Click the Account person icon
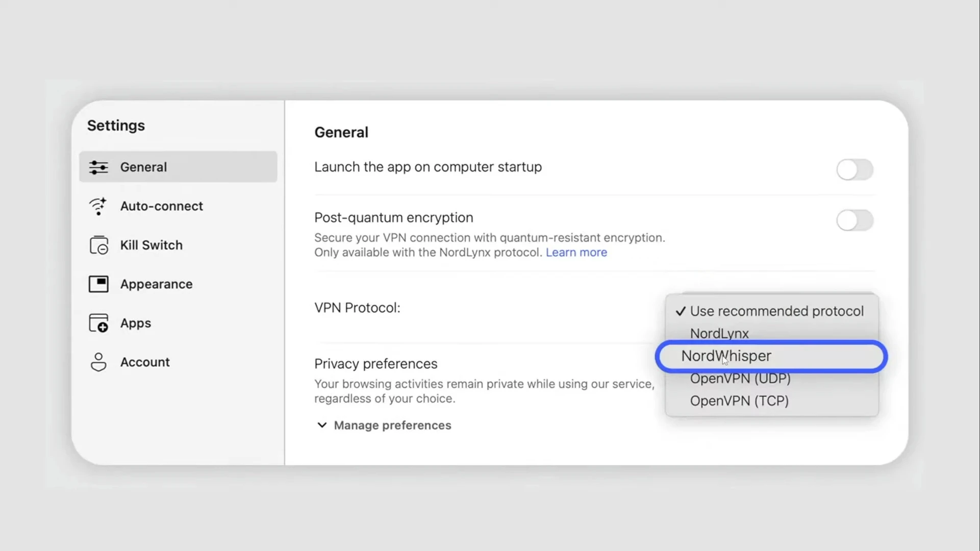 pos(98,362)
